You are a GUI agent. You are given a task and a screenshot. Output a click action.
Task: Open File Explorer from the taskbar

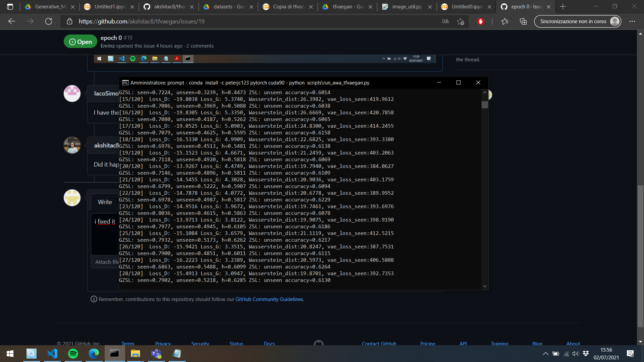[135, 354]
